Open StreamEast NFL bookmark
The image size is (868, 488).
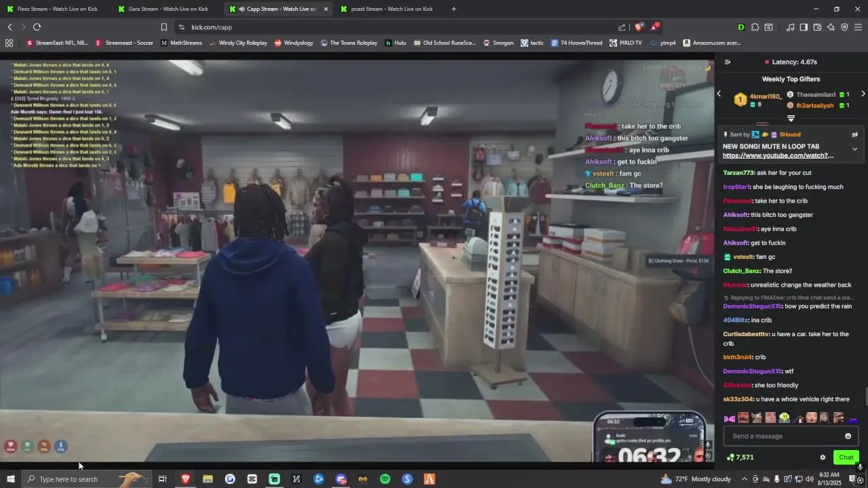coord(57,43)
